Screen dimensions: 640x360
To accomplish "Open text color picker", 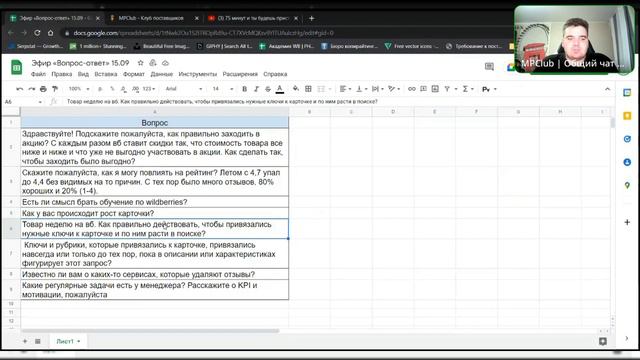I will click(x=280, y=89).
